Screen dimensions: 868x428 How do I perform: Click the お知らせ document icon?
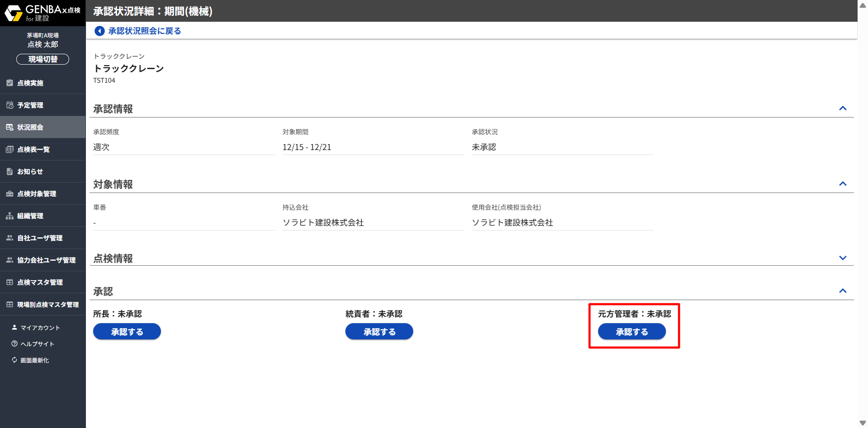pyautogui.click(x=9, y=171)
